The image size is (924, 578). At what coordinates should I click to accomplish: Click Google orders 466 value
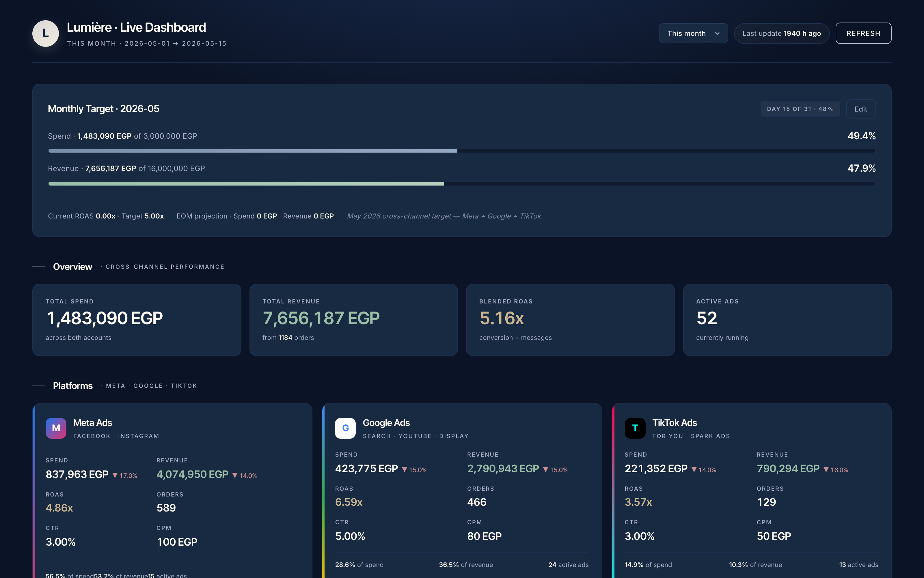pyautogui.click(x=477, y=502)
